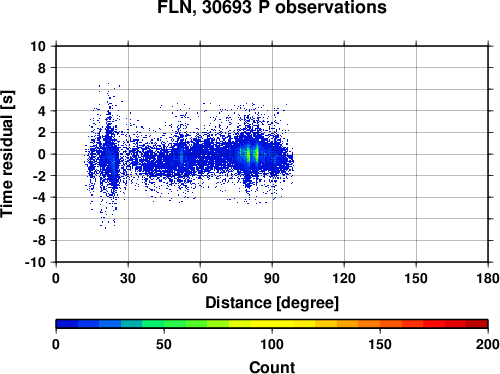Click the plot title 'FLN, 30693 P observations'

[x=272, y=7]
